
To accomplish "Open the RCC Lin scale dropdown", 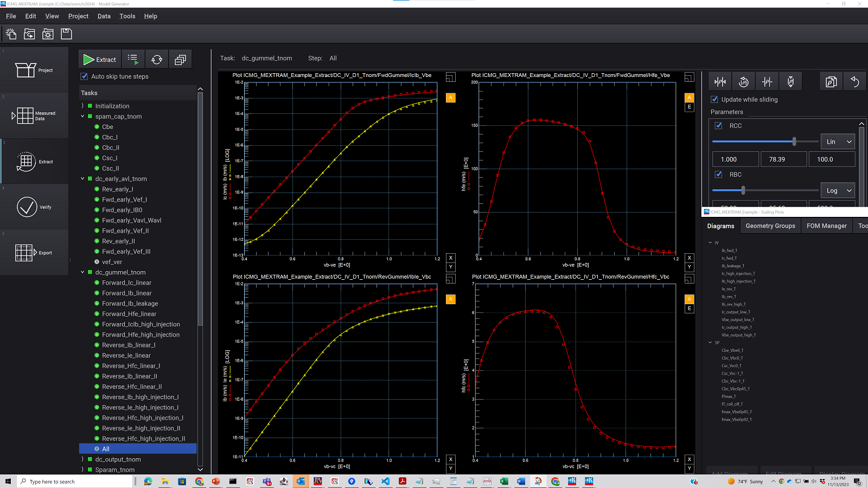I will pos(837,142).
